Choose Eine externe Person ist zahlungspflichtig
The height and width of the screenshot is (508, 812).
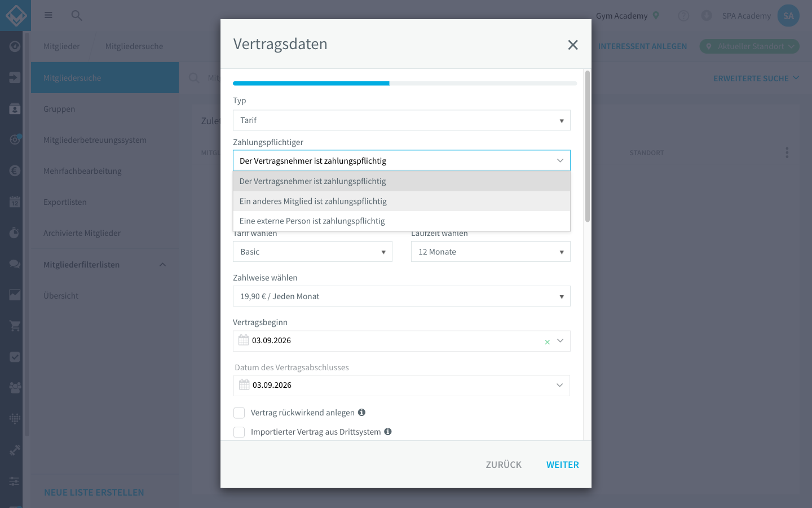pyautogui.click(x=401, y=221)
